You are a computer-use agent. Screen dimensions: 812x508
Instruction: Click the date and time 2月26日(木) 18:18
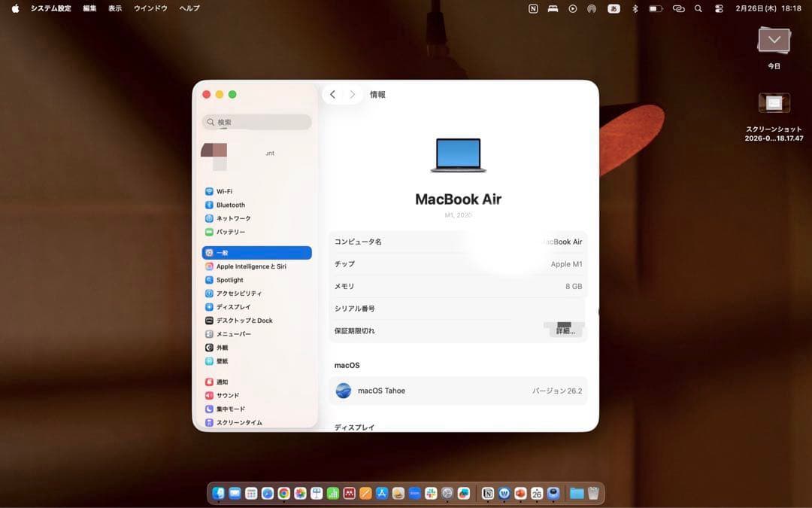[768, 8]
